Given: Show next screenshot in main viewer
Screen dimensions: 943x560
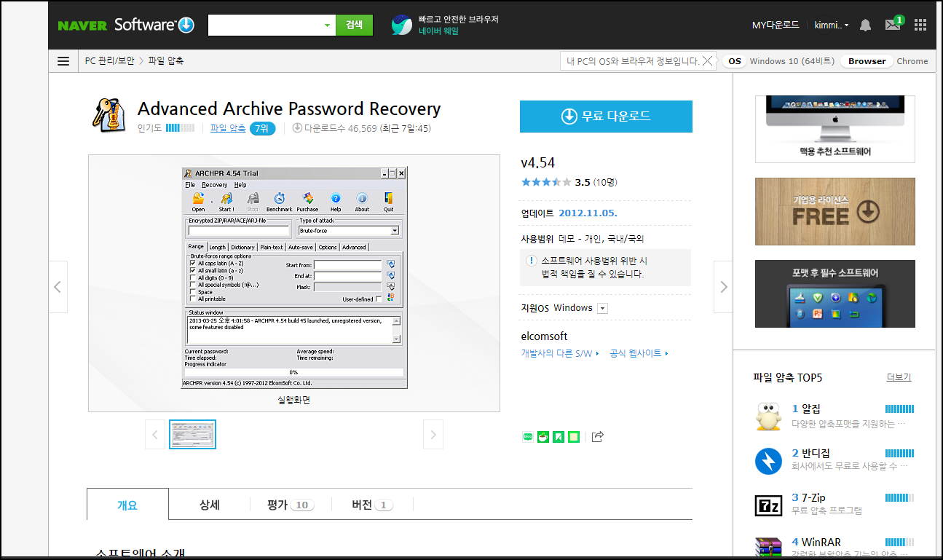Looking at the screenshot, I should tap(723, 287).
